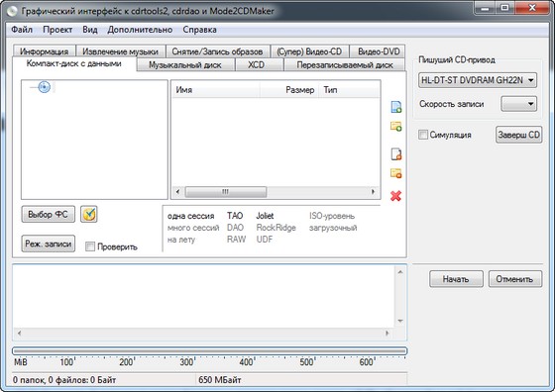Sort by the Тип column header
The image size is (555, 392).
[349, 90]
